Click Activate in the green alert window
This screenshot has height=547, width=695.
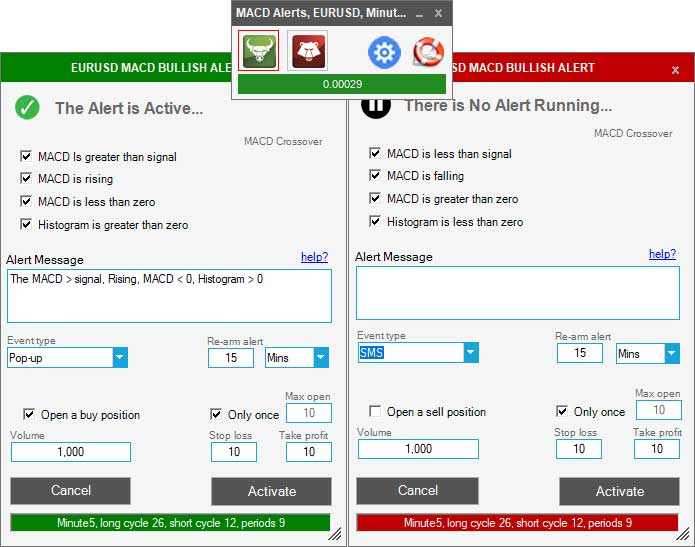271,491
